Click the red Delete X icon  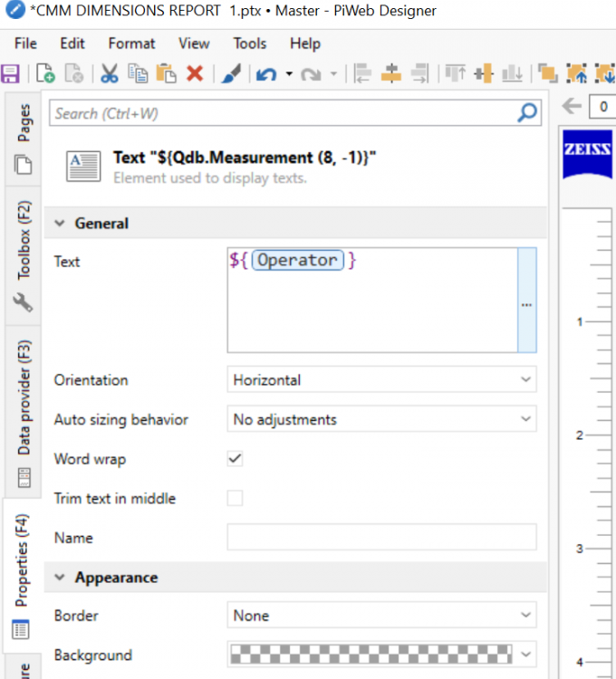click(194, 73)
